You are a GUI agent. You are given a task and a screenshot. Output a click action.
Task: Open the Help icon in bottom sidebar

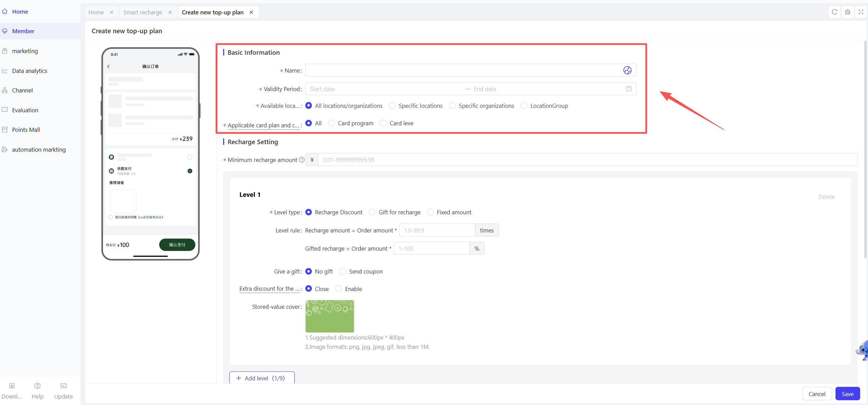[37, 386]
